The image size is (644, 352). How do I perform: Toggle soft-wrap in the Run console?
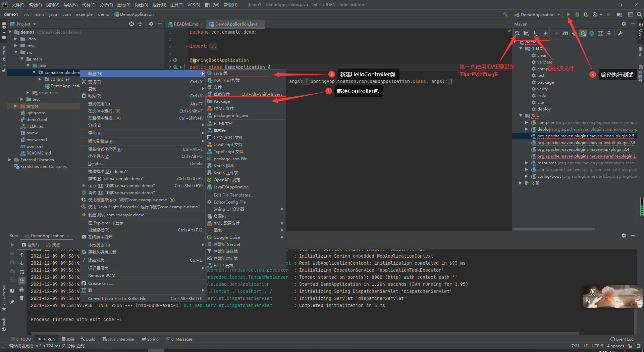click(x=22, y=272)
